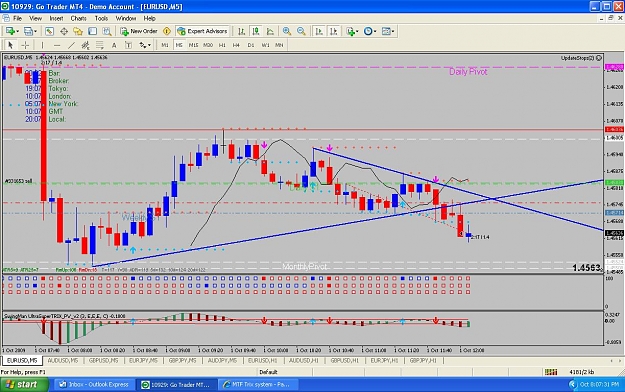625x392 pixels.
Task: Click the New Chart icon
Action: tap(10, 31)
